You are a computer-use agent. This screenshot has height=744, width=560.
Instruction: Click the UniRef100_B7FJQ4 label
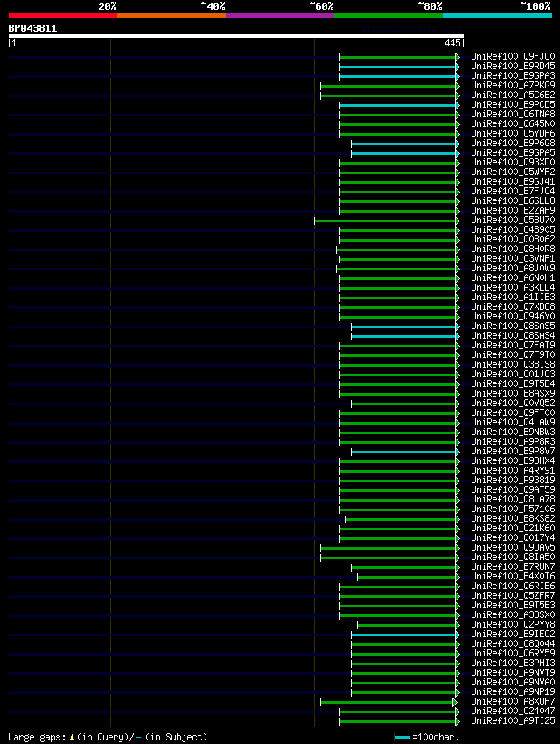[x=513, y=191]
